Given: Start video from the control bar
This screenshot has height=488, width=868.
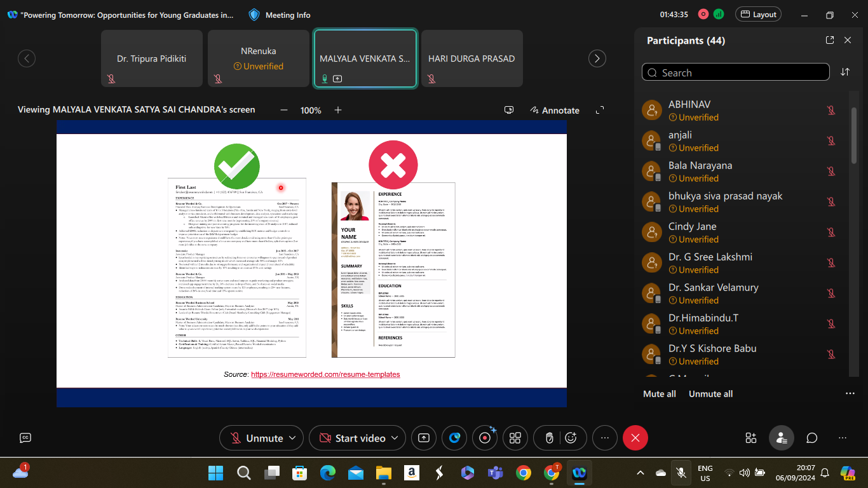Looking at the screenshot, I should (353, 438).
